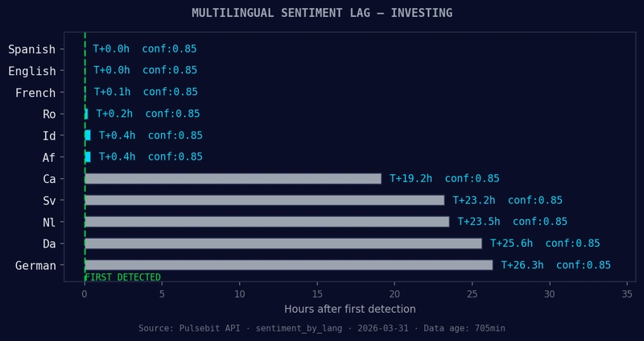The width and height of the screenshot is (644, 341).
Task: Click the gray Da bar
Action: (283, 243)
